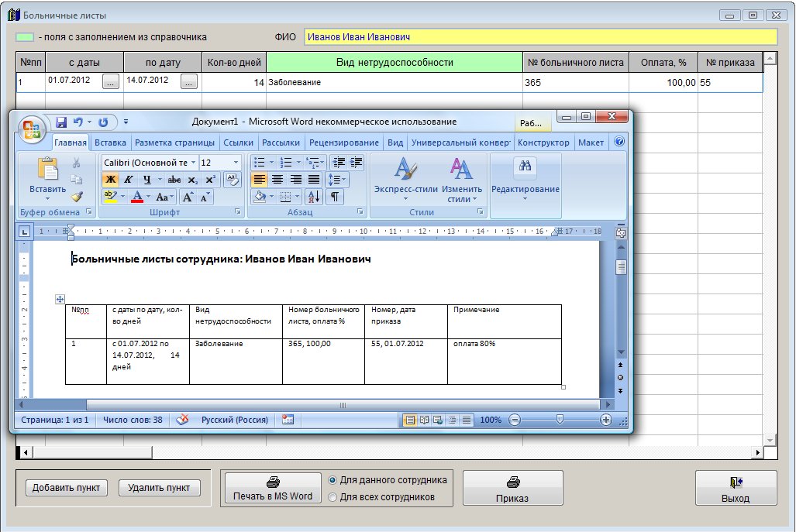Select 'Для всех сотрудников' radio button
Viewport: 796px width, 532px height.
tap(333, 497)
